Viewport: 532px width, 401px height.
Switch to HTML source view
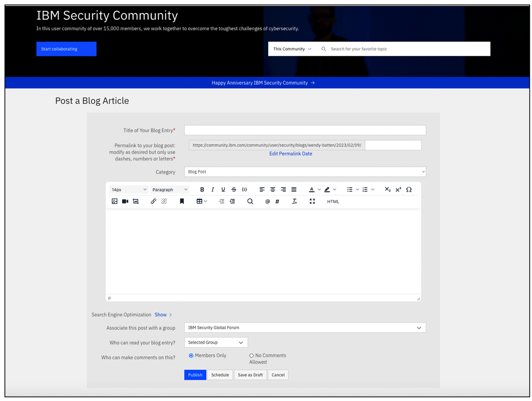(333, 202)
